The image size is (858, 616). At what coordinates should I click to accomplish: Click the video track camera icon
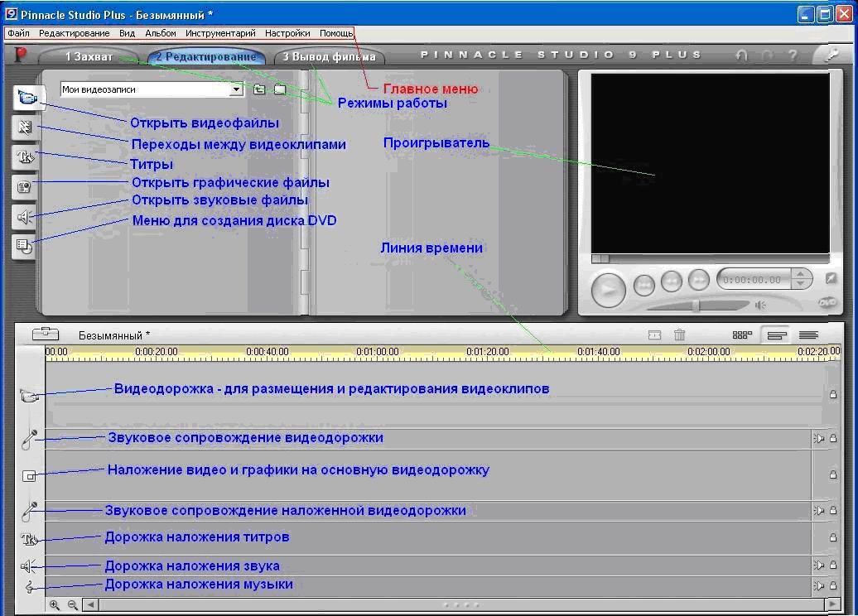pyautogui.click(x=30, y=395)
